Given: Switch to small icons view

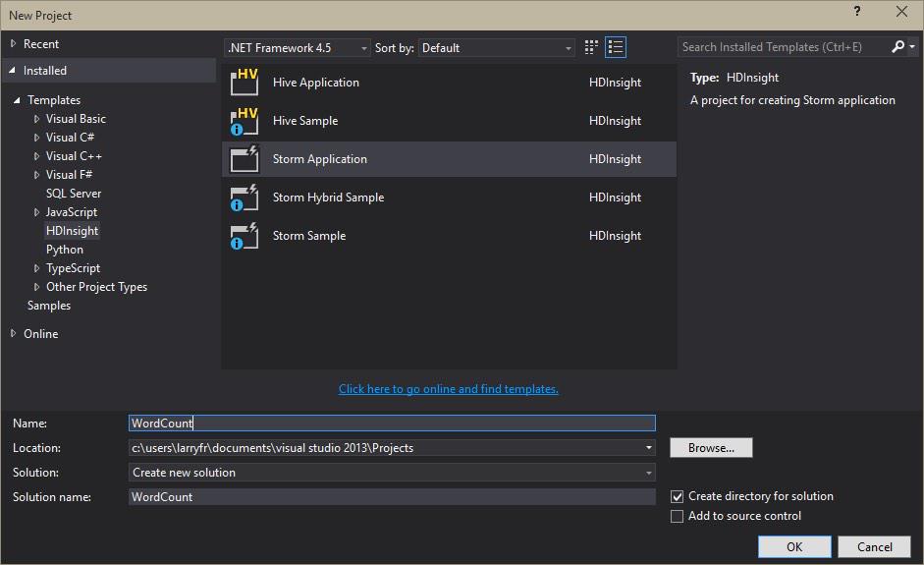Looking at the screenshot, I should coord(591,47).
